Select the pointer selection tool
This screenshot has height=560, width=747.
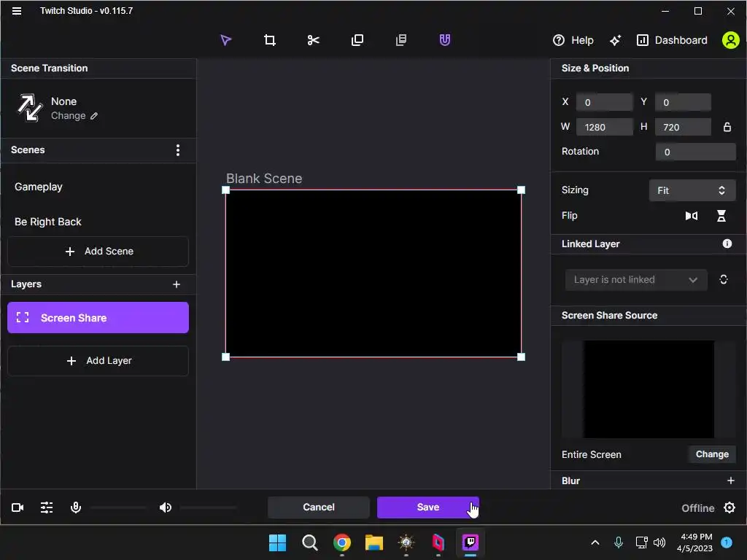(x=226, y=40)
